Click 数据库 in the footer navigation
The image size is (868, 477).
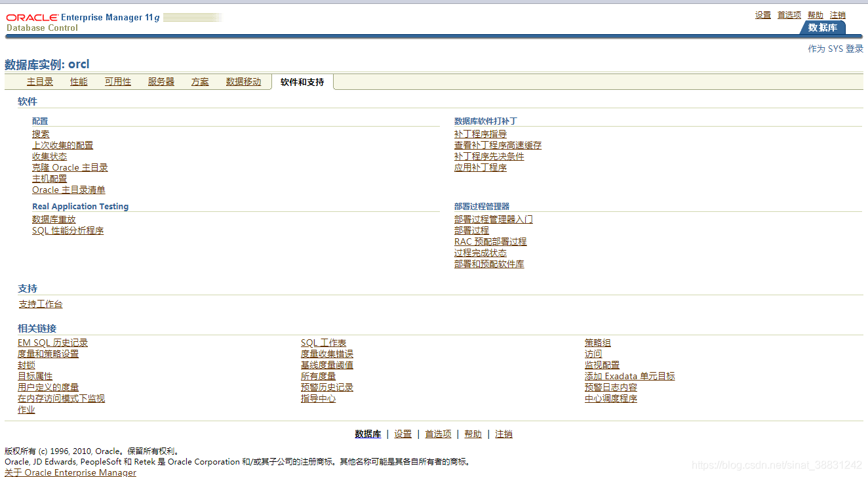[368, 434]
